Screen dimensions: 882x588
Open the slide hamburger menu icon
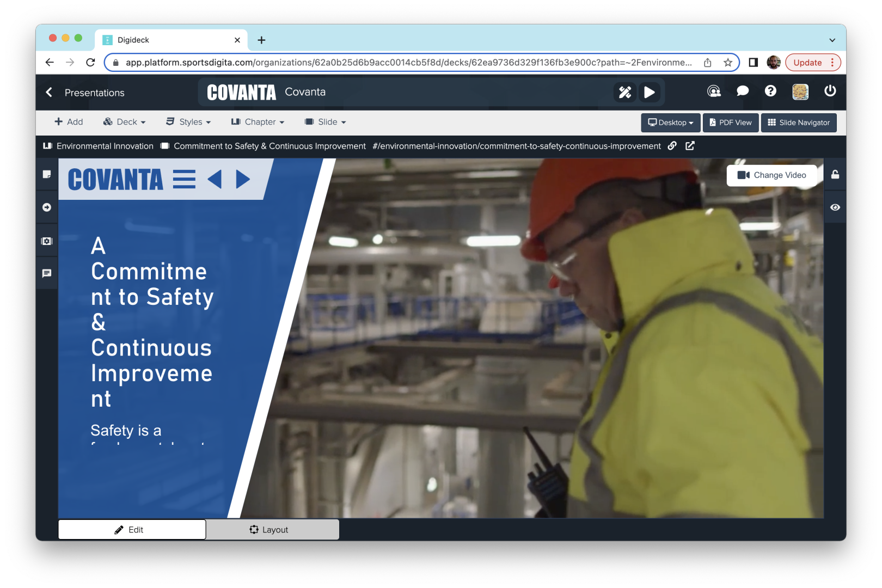(184, 179)
